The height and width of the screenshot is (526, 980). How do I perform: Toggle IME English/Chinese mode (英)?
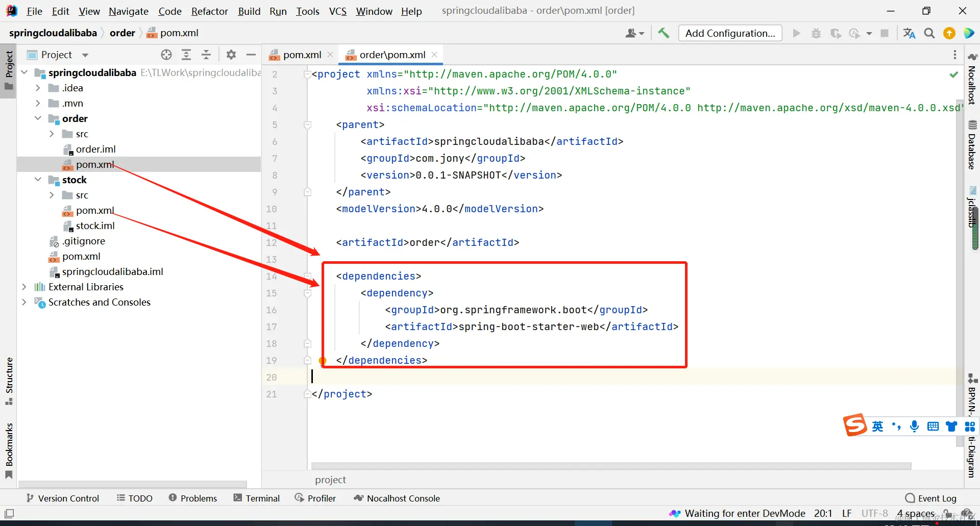click(x=877, y=427)
